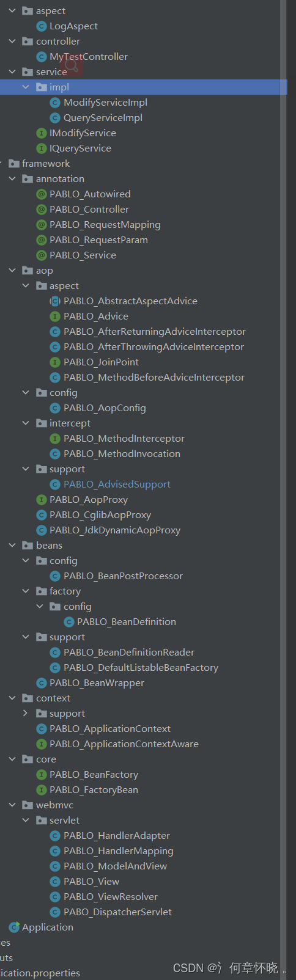Click the LogAspect class icon
Screen dimensions: 296x980
point(42,26)
